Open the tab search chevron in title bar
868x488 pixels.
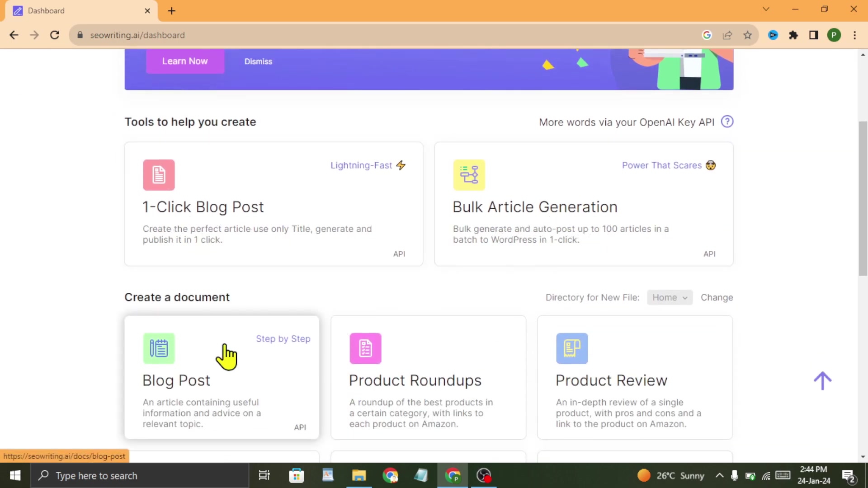(x=766, y=9)
